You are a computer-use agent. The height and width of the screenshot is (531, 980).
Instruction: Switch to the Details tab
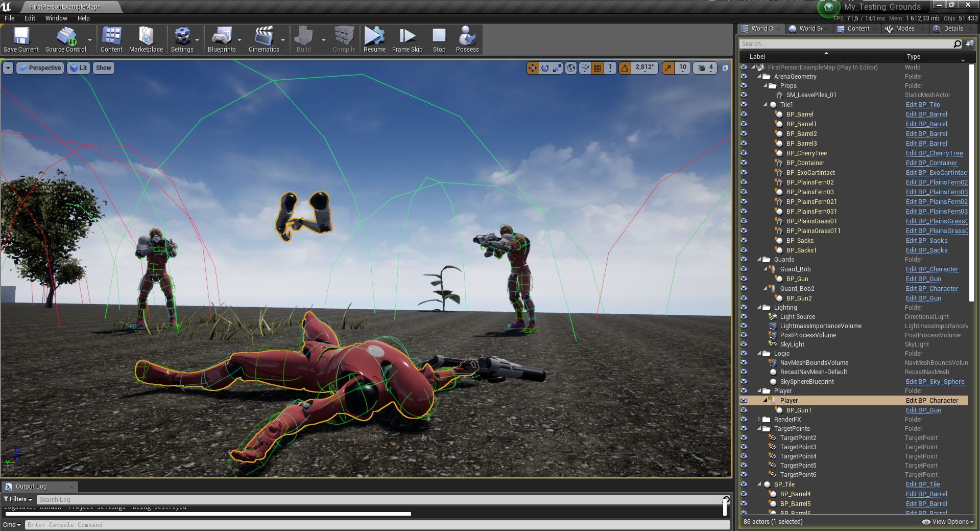pyautogui.click(x=953, y=29)
